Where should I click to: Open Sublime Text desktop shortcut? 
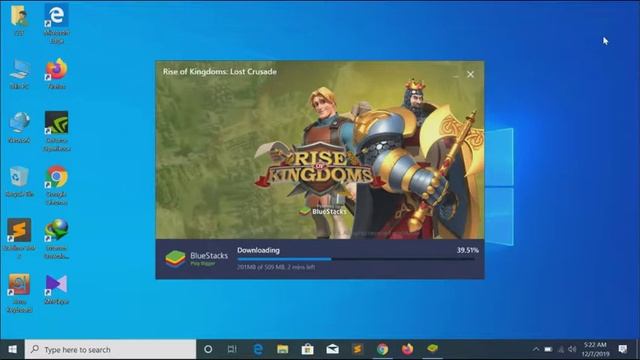point(19,231)
